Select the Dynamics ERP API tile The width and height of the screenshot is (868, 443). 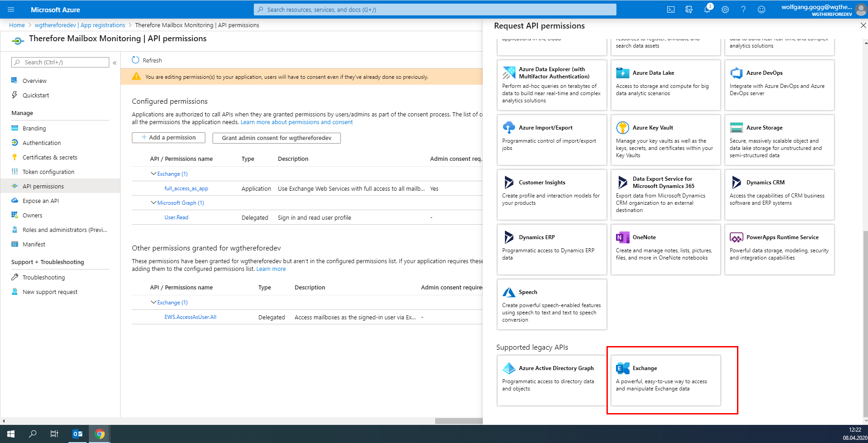(552, 250)
